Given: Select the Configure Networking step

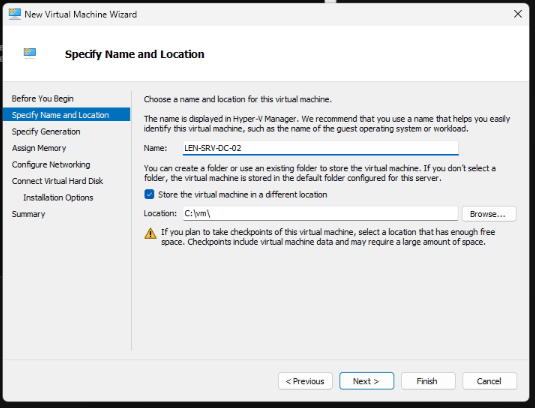Looking at the screenshot, I should [51, 164].
